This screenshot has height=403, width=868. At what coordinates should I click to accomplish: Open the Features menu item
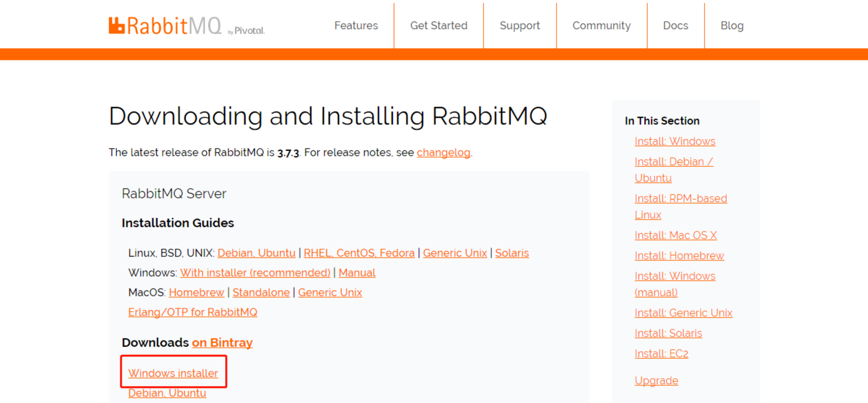356,26
